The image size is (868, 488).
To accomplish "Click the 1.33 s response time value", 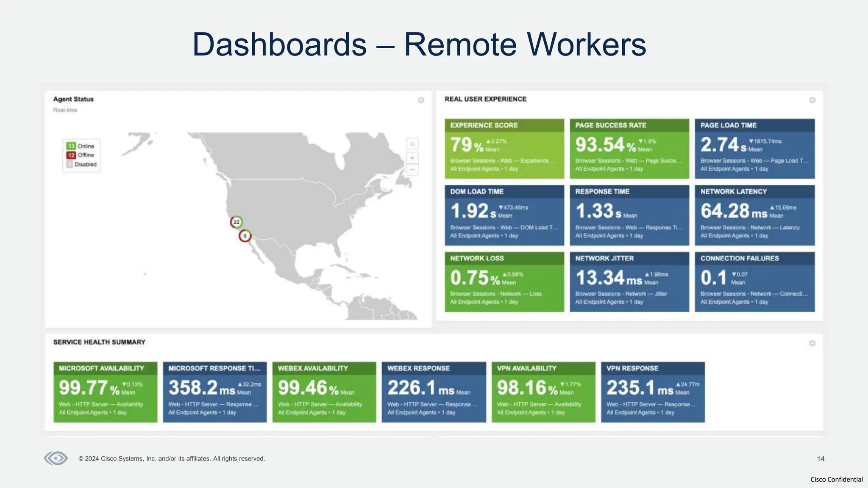I will pyautogui.click(x=598, y=211).
